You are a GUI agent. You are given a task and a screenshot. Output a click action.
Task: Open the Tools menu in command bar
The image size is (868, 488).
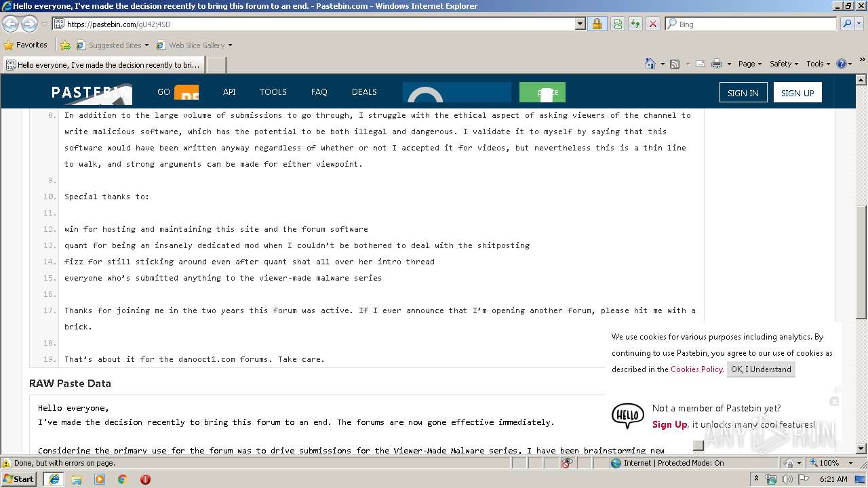[818, 64]
